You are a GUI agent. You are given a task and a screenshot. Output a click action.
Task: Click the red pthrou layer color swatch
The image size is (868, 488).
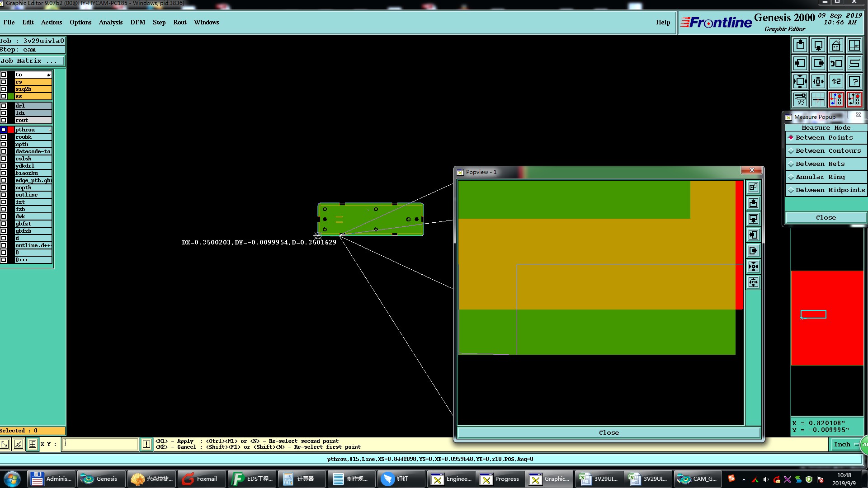click(x=10, y=130)
